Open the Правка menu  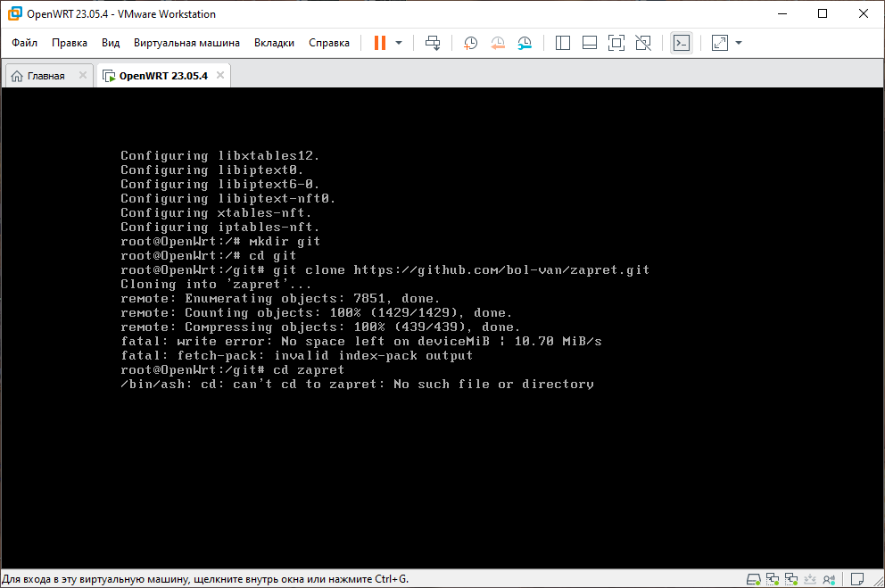pyautogui.click(x=70, y=43)
